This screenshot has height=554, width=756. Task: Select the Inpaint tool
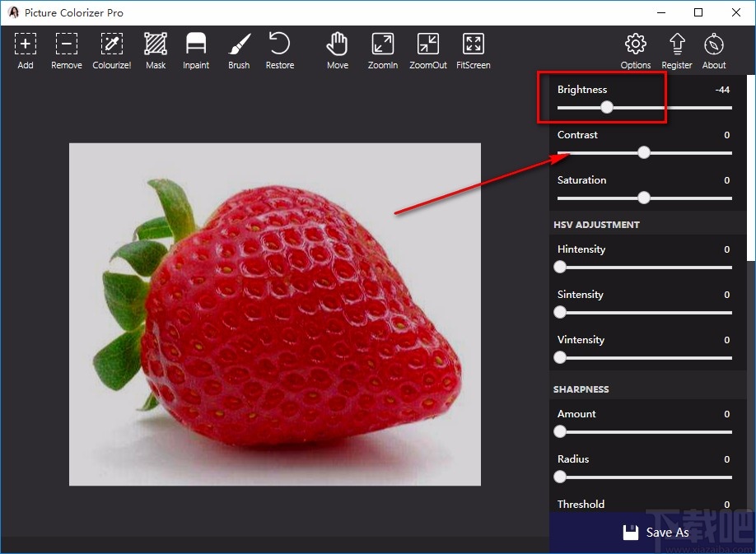click(196, 50)
